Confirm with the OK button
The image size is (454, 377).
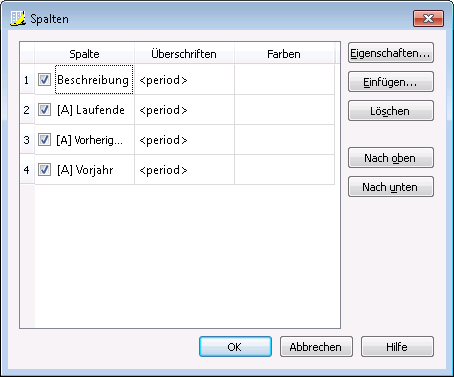coord(235,347)
